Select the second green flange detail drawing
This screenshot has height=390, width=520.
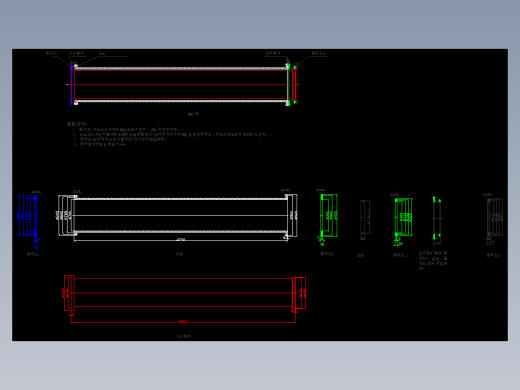pos(402,219)
